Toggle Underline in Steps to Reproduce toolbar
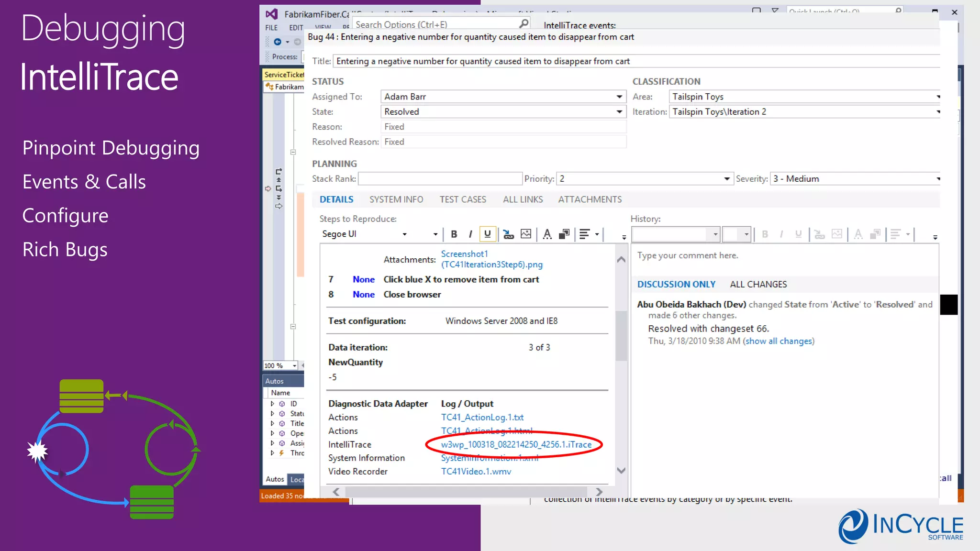This screenshot has width=980, height=551. click(x=487, y=234)
